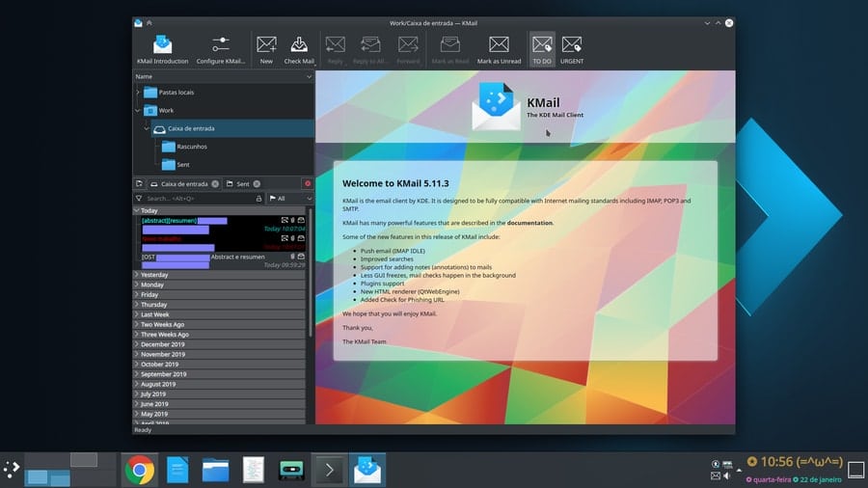The width and height of the screenshot is (868, 488).
Task: Click the Mark as Read toolbar button
Action: point(450,50)
